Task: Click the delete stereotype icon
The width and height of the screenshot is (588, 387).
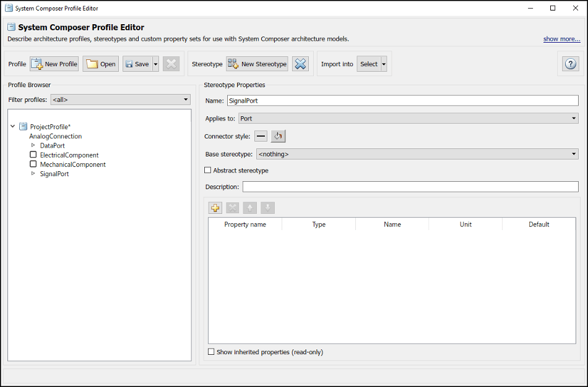Action: tap(301, 64)
